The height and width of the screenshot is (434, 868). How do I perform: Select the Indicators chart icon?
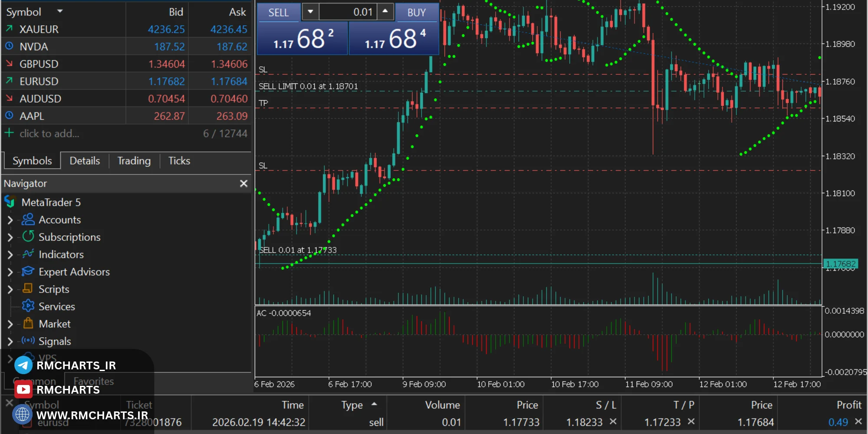point(28,254)
